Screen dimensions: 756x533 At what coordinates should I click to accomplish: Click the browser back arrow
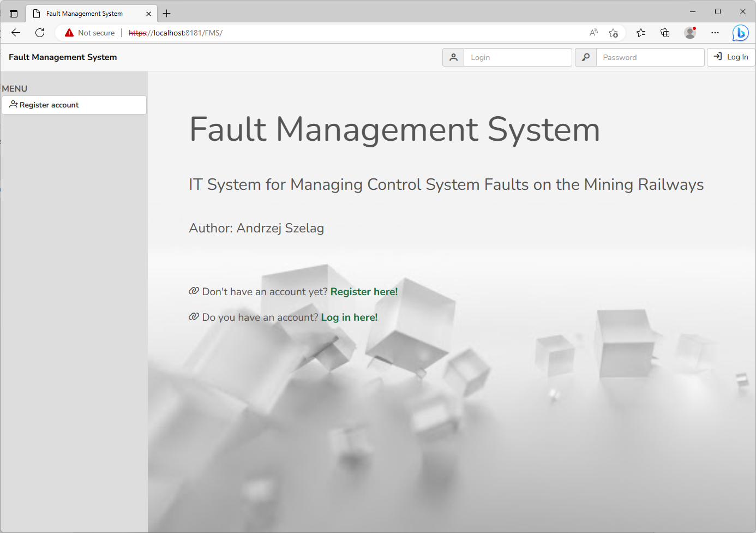click(16, 33)
